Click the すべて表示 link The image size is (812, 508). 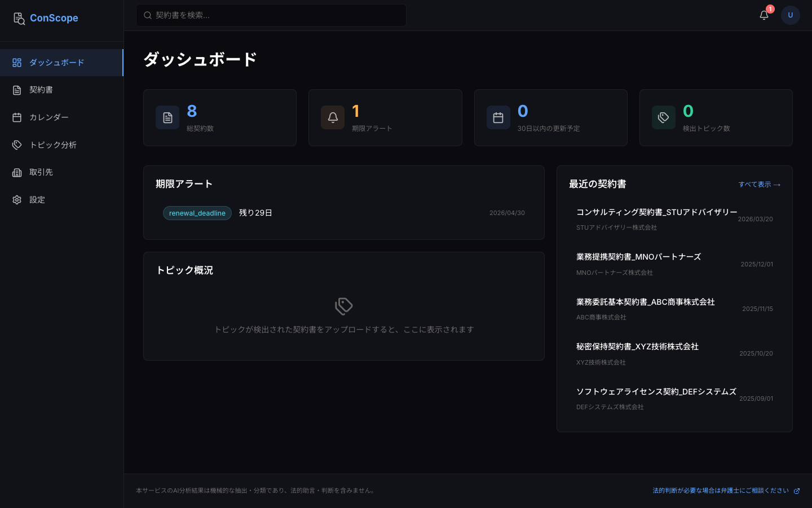pos(759,185)
